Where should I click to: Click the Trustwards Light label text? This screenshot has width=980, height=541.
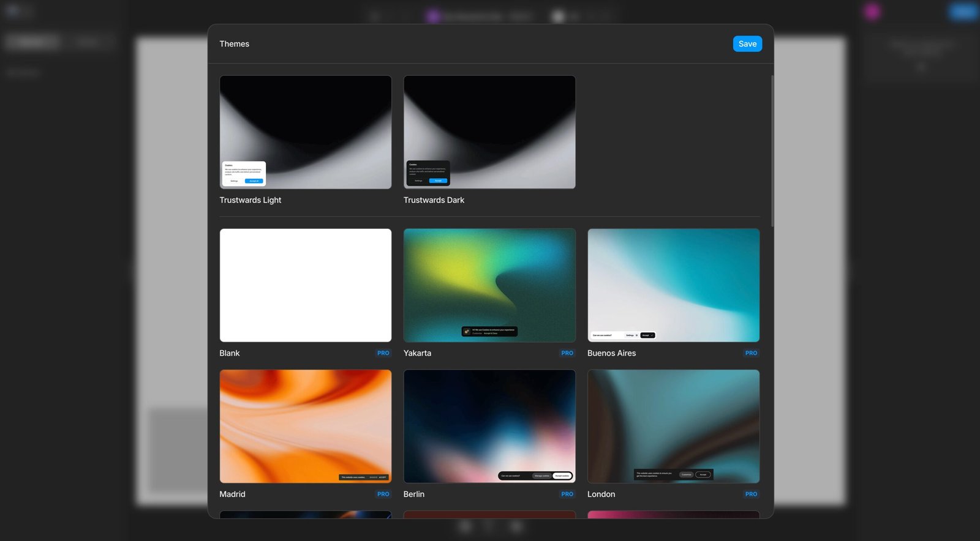[x=250, y=200]
